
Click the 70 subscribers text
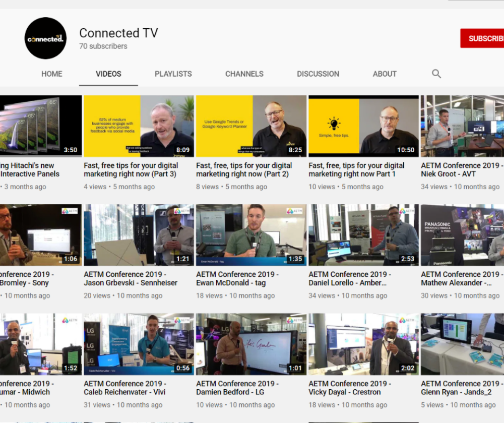click(103, 46)
